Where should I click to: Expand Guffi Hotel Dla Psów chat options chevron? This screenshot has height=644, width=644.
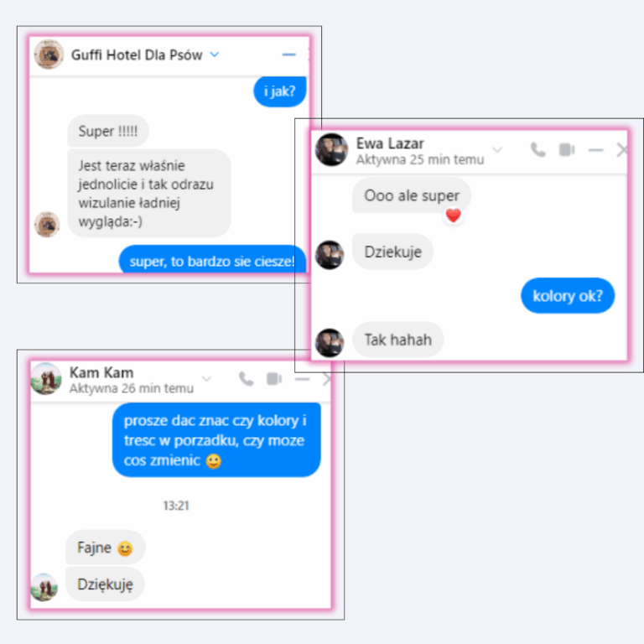click(x=215, y=55)
